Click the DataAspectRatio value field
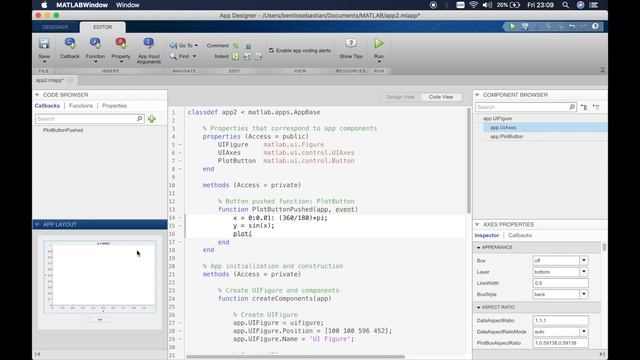640x360 pixels. point(560,320)
